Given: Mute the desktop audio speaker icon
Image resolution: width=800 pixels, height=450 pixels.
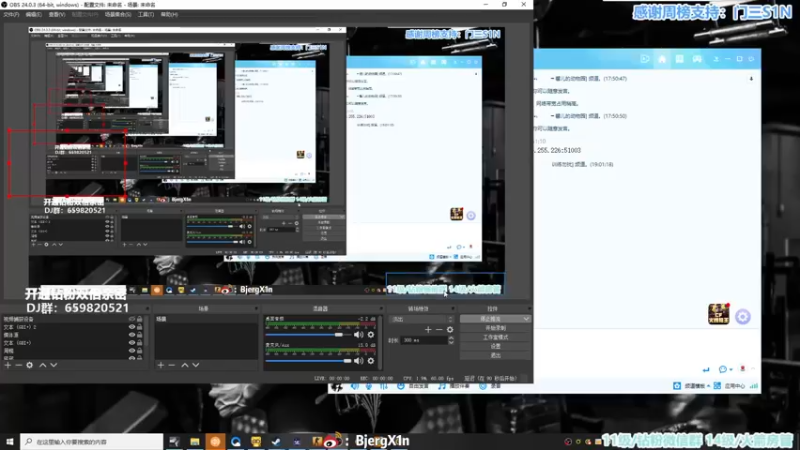Looking at the screenshot, I should click(359, 335).
